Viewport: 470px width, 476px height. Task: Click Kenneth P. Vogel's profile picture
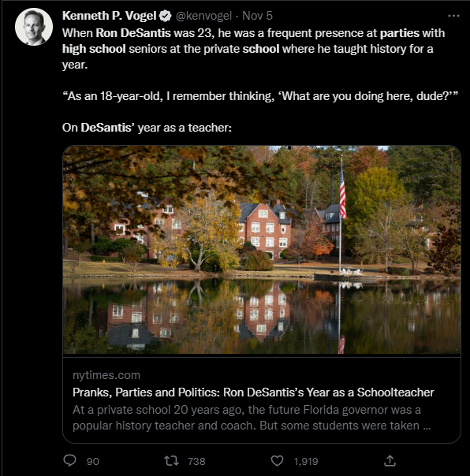tap(34, 27)
